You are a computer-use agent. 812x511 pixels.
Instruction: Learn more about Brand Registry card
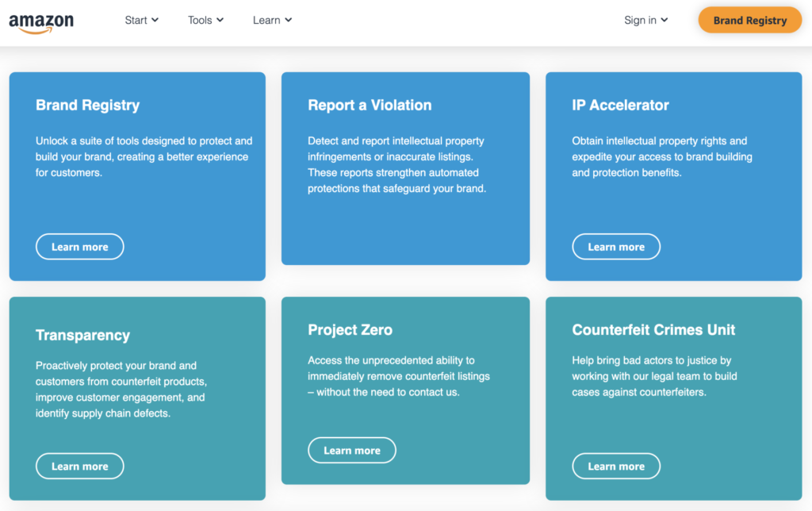coord(80,247)
